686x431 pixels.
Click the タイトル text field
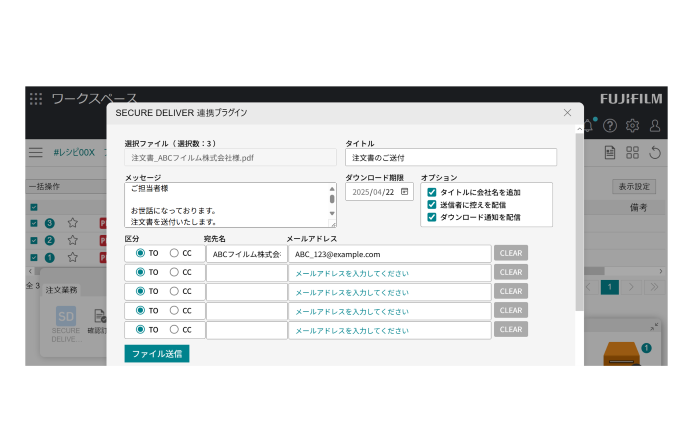point(451,157)
